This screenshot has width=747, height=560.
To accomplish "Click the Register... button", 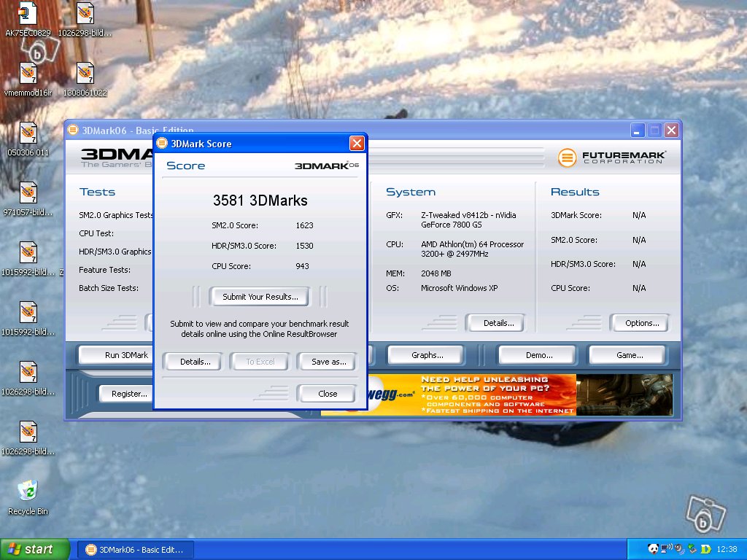I will pos(126,394).
